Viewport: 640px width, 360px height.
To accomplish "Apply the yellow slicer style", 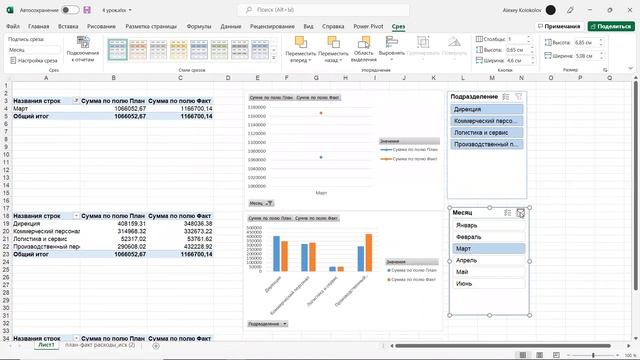I will [179, 50].
